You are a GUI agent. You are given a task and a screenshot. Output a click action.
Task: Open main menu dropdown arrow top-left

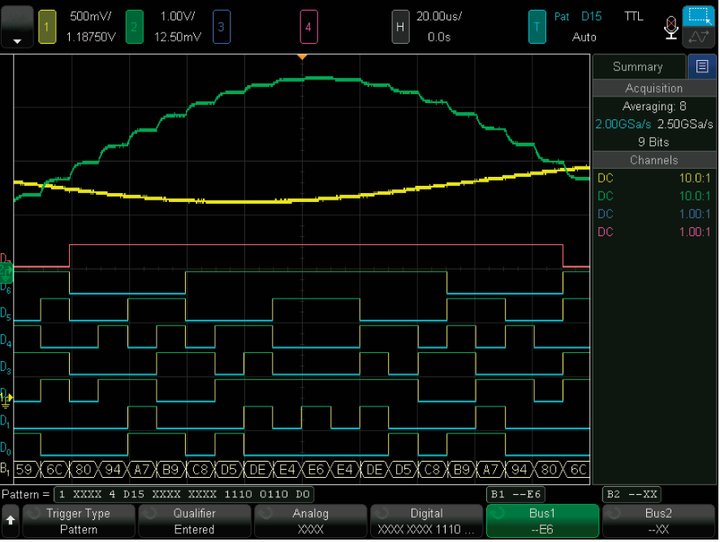[x=17, y=27]
